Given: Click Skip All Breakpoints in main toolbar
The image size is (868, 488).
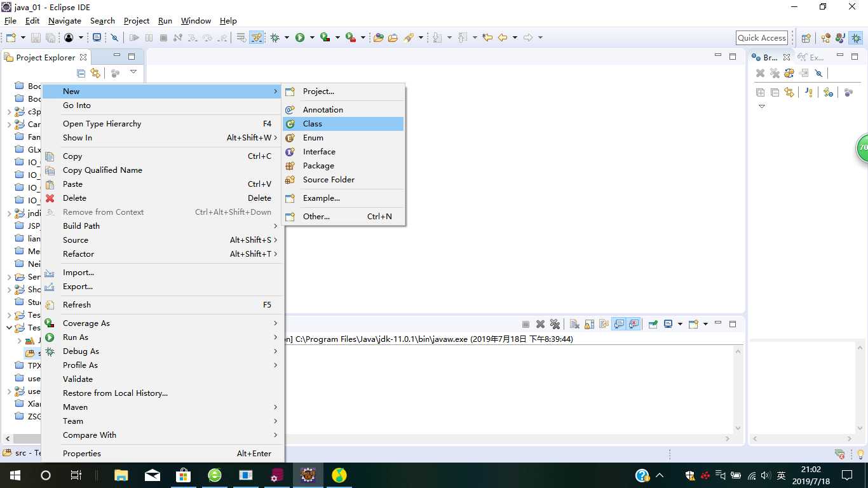Looking at the screenshot, I should (x=114, y=37).
